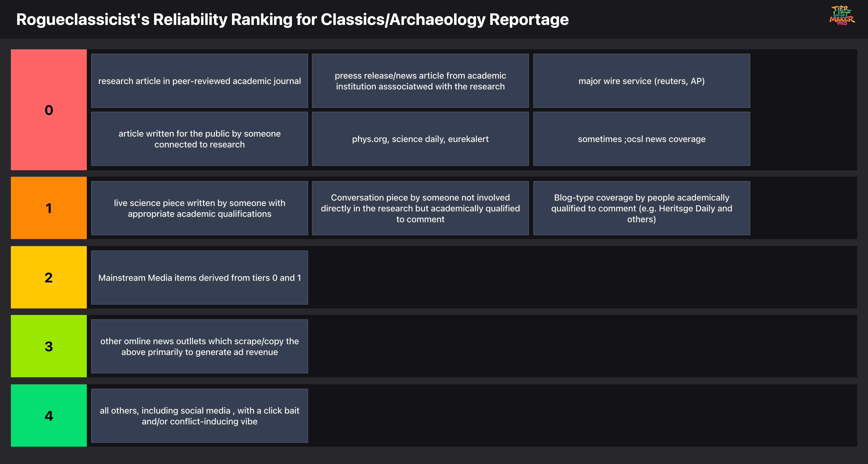The height and width of the screenshot is (464, 868).
Task: Select the Mainstream Media items card
Action: 199,278
